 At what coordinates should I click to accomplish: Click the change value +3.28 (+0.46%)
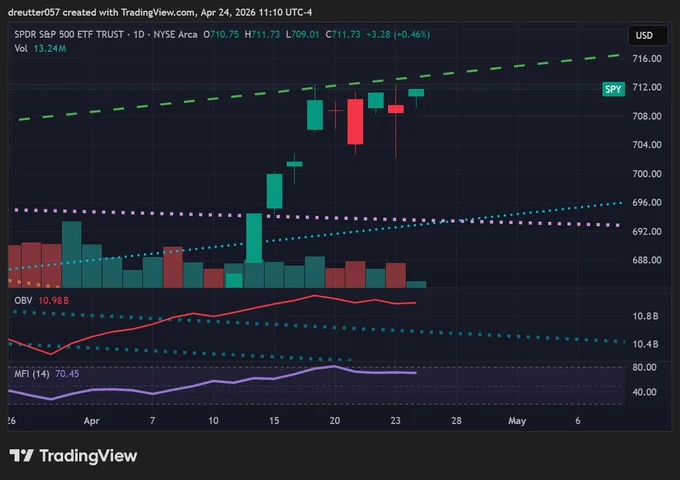coord(398,34)
